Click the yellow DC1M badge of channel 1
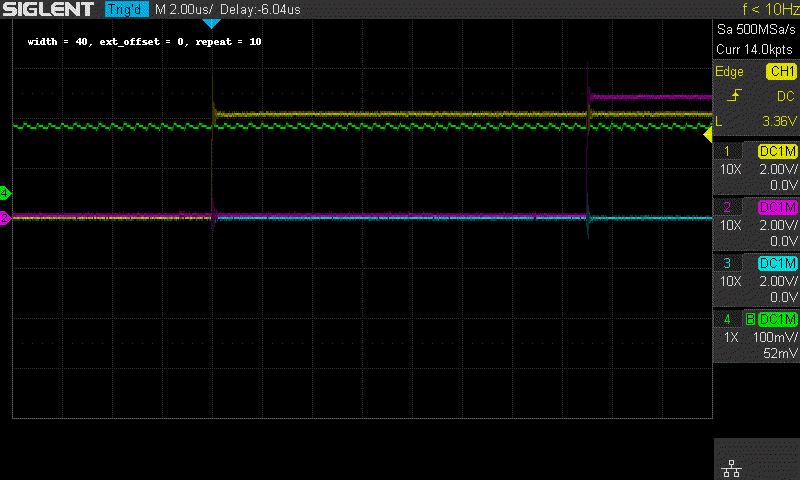 click(x=778, y=151)
